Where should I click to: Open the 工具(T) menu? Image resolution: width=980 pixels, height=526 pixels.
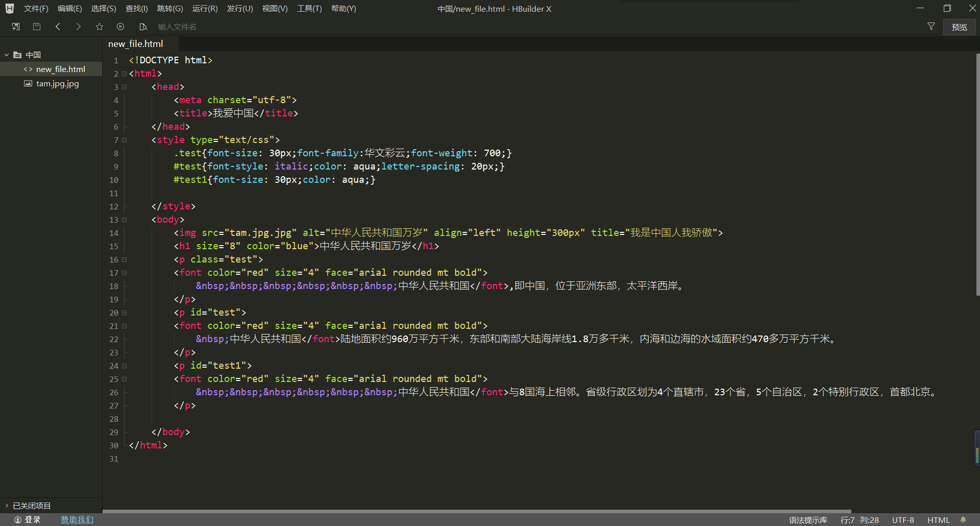(309, 9)
